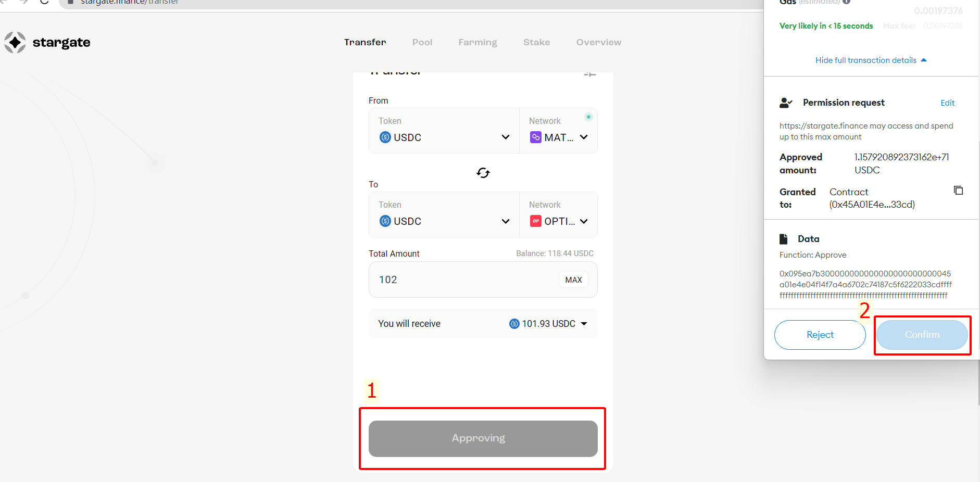Open the Farming tab
This screenshot has width=980, height=482.
(478, 42)
